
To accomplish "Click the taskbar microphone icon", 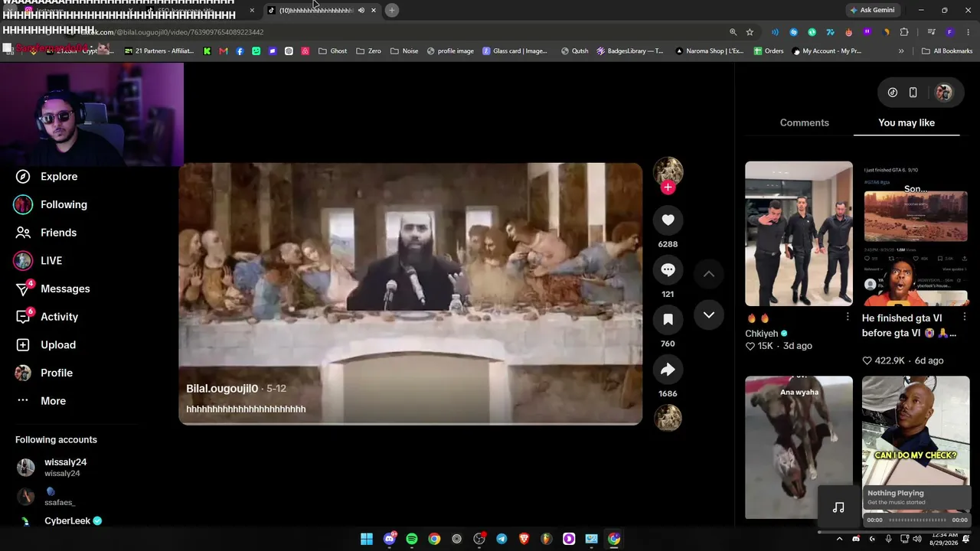I will pyautogui.click(x=888, y=539).
